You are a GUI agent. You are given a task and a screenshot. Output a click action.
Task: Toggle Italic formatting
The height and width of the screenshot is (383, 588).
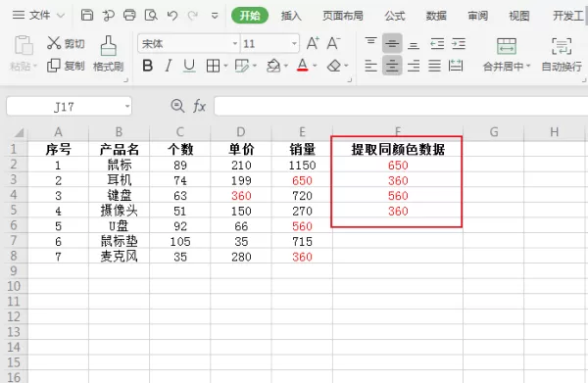point(169,66)
